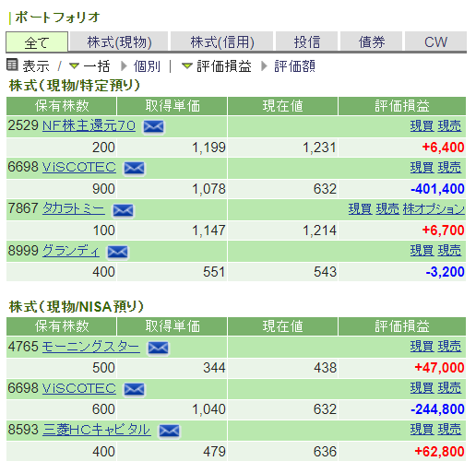Open the NF株主還元70 stock link

coord(89,125)
